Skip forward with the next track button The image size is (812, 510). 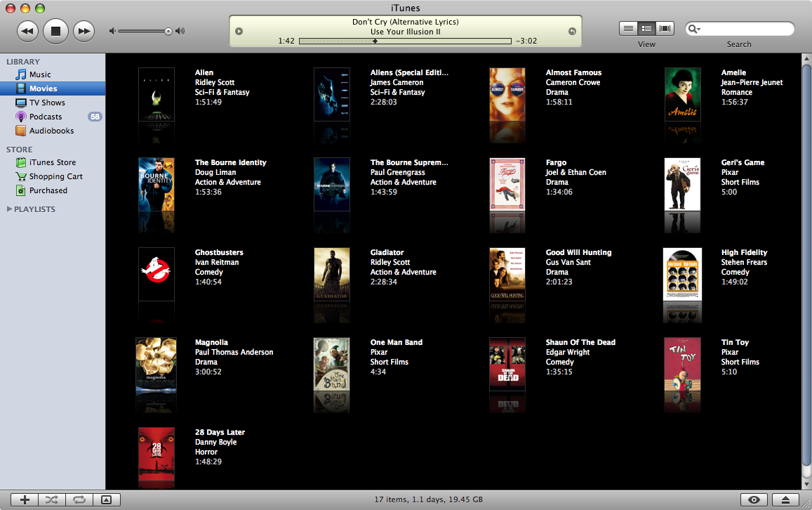click(84, 31)
